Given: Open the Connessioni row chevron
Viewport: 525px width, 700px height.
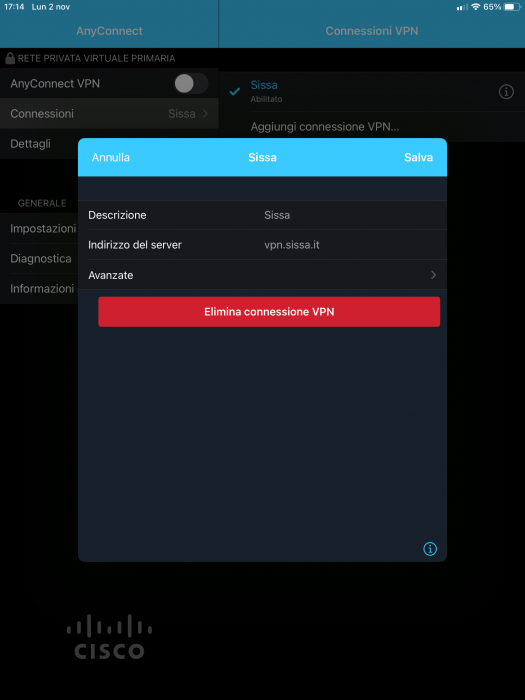Looking at the screenshot, I should (205, 114).
